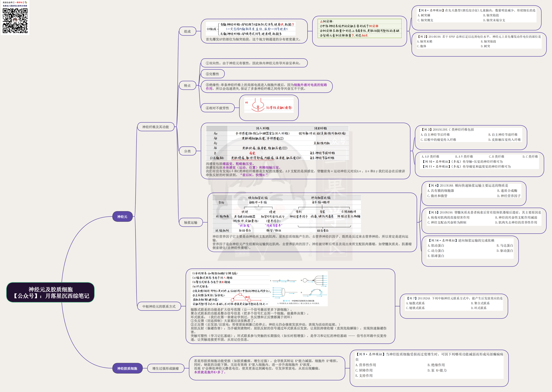Select the 组成 sub-node
This screenshot has width=552, height=392.
[x=187, y=31]
